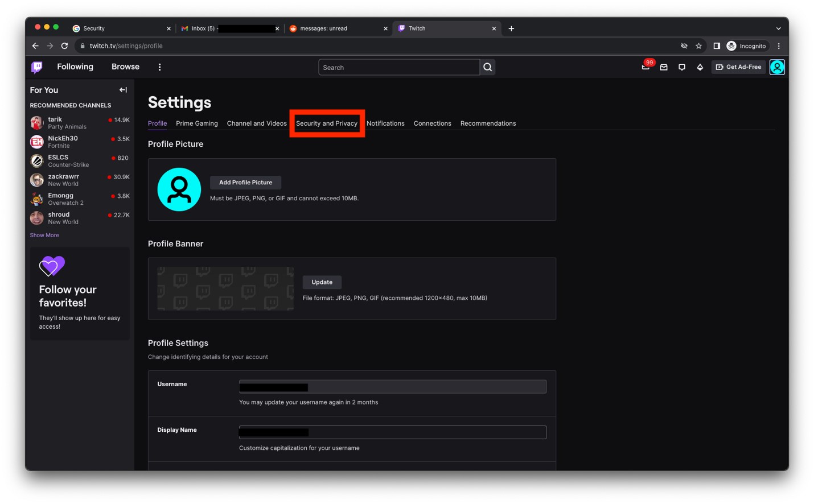
Task: Open Prime loot crown icon with 99 badge
Action: [x=646, y=67]
